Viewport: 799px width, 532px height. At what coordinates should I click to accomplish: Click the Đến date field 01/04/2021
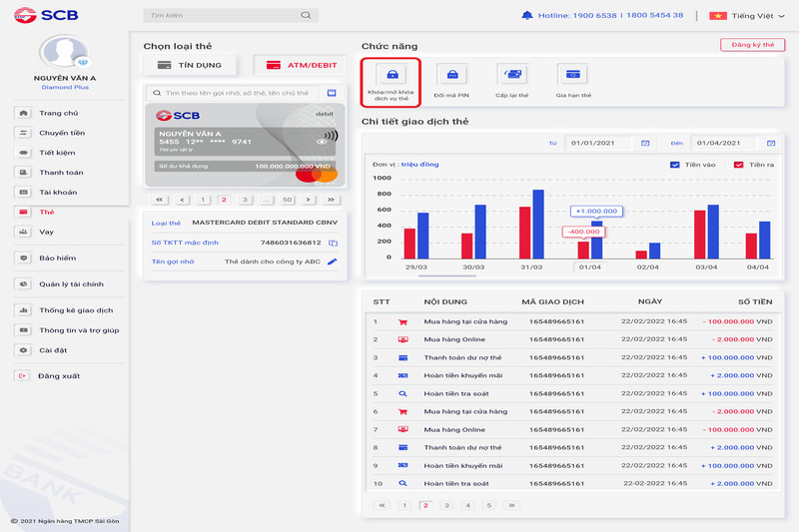coord(723,143)
